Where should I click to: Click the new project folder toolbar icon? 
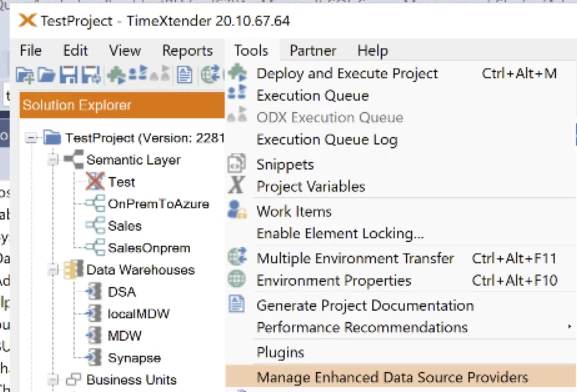[25, 75]
